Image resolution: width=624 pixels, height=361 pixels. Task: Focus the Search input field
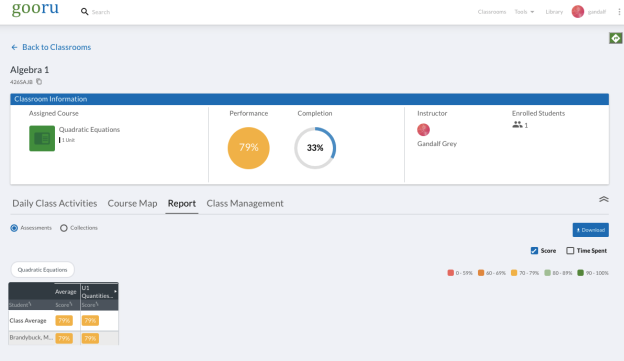tap(101, 12)
